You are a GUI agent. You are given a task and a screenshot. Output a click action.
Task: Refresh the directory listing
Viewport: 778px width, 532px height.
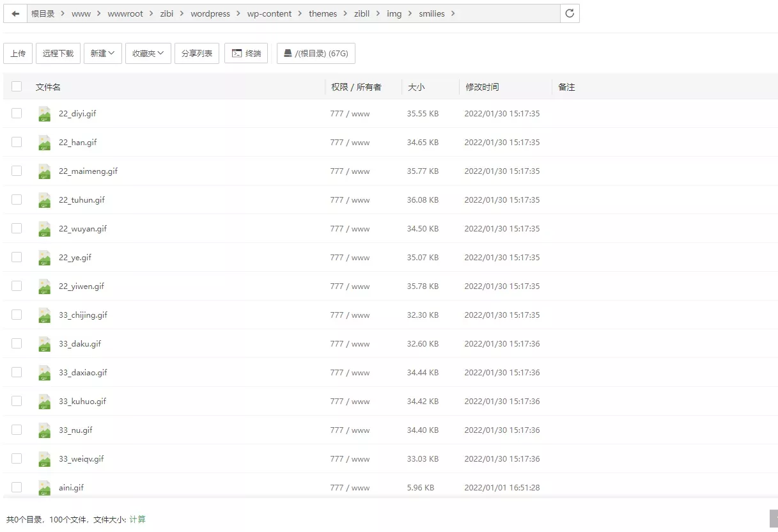[x=570, y=13]
